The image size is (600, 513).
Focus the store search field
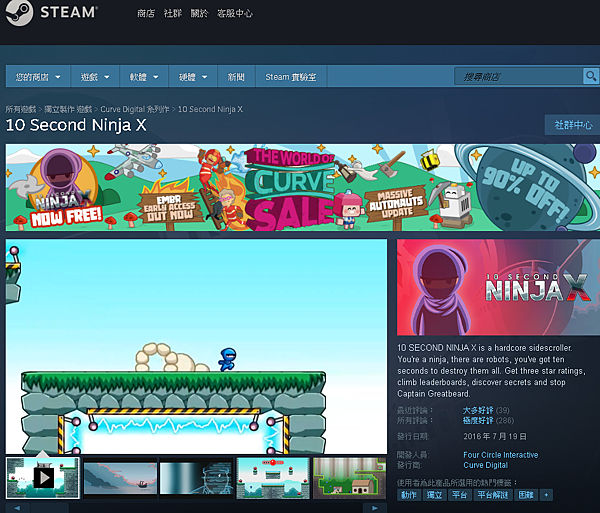518,77
